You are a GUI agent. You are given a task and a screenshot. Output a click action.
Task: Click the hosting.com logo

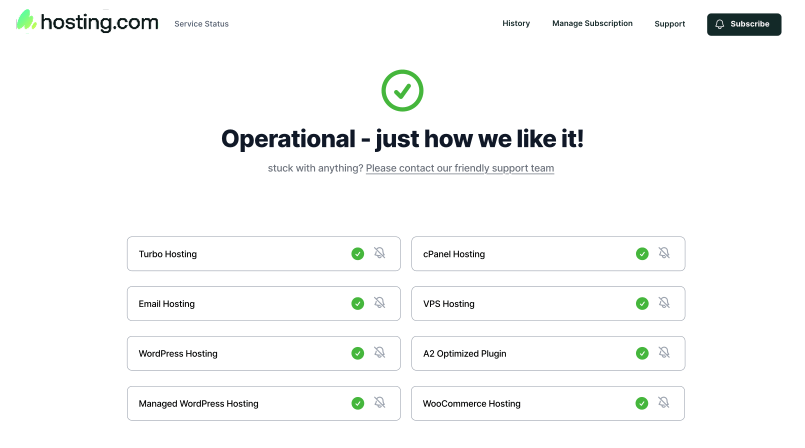[87, 22]
